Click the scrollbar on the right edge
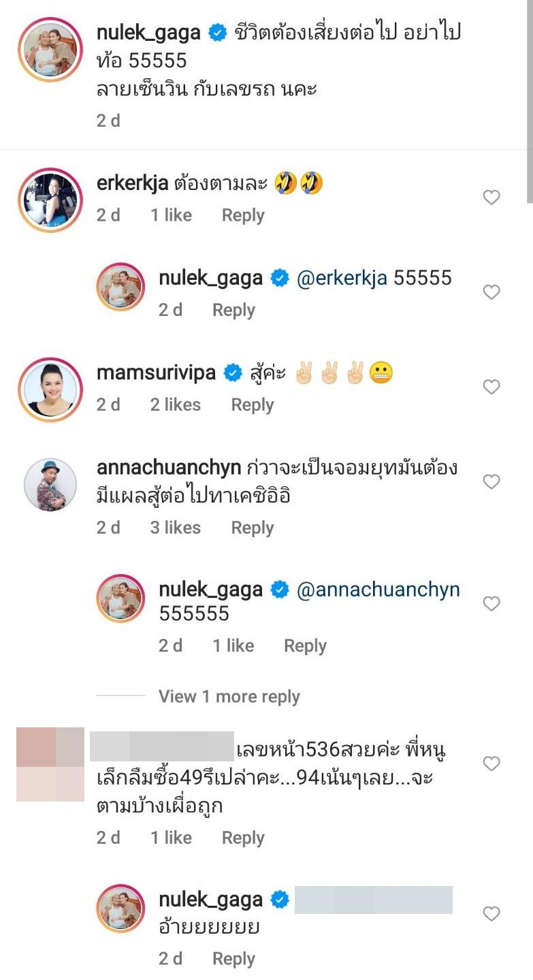This screenshot has height=980, width=533. [530, 102]
